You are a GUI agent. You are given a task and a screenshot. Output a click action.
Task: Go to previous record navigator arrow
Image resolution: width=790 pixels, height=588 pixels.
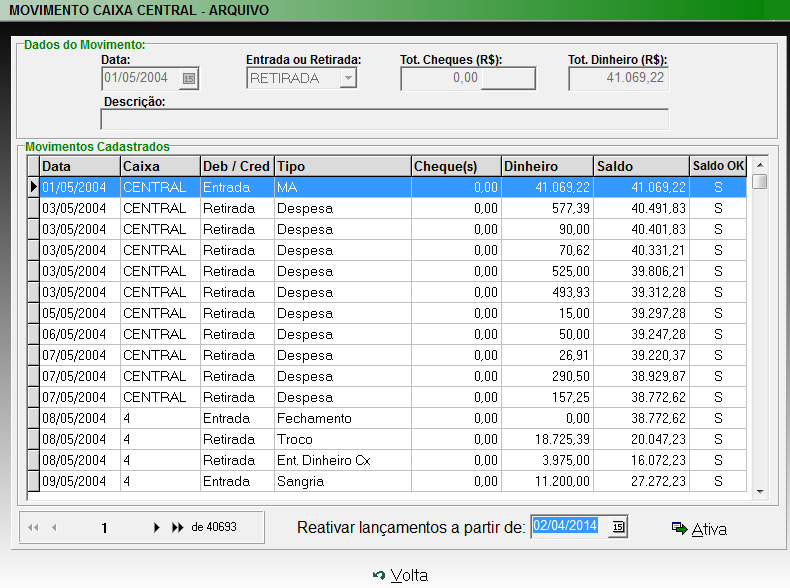(x=54, y=528)
